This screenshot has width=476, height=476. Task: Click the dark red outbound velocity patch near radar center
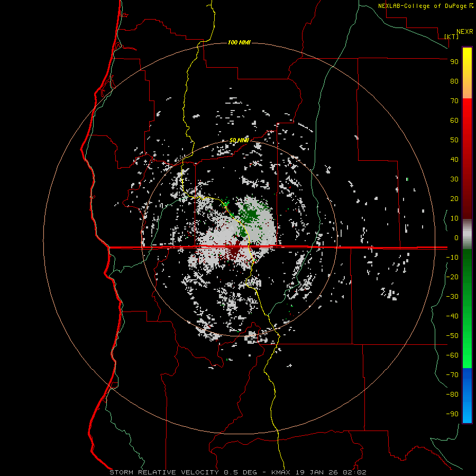(234, 251)
